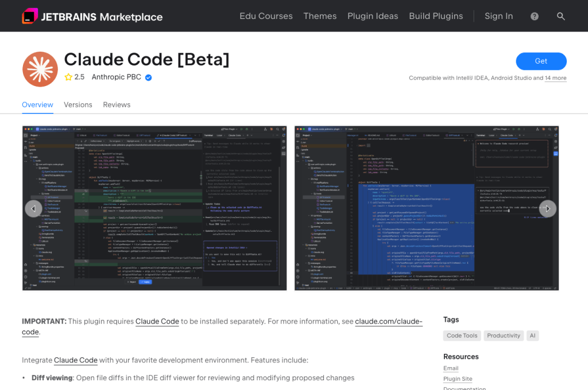Click the Productivity tag
The image size is (588, 390).
coord(504,336)
